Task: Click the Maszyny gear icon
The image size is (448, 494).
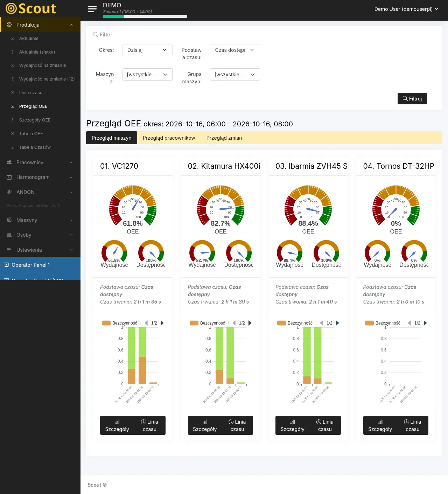Action: [x=9, y=220]
